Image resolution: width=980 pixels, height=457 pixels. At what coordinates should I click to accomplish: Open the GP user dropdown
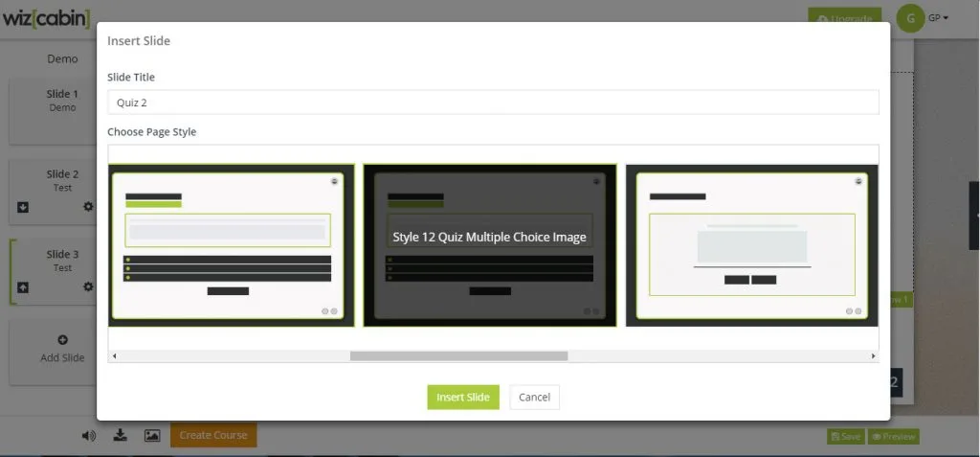click(x=939, y=18)
